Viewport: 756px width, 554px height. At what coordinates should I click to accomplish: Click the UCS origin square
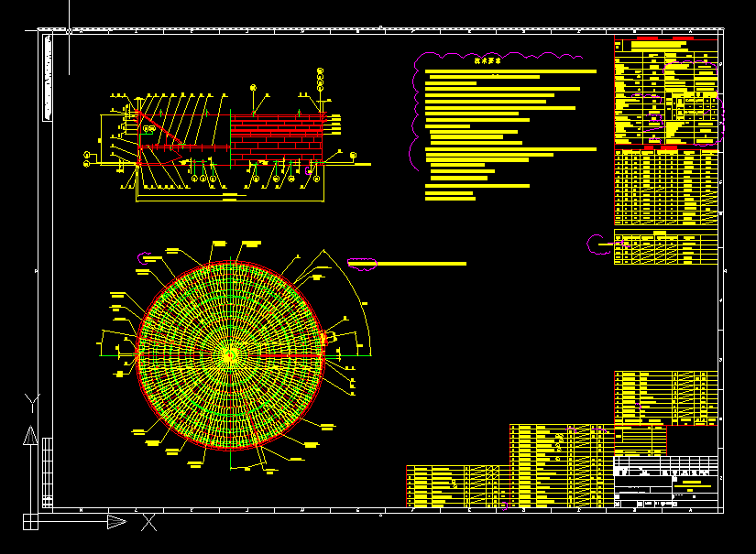(30, 522)
